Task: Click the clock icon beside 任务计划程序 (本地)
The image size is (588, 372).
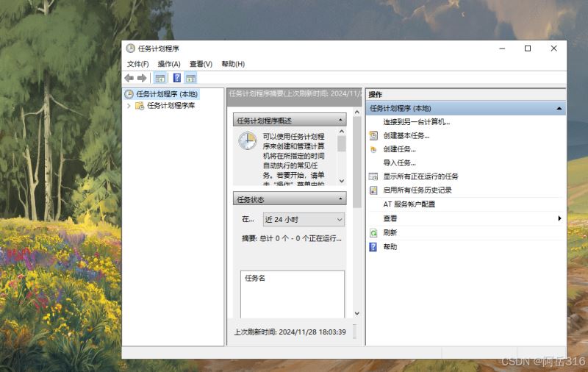Action: (x=129, y=94)
